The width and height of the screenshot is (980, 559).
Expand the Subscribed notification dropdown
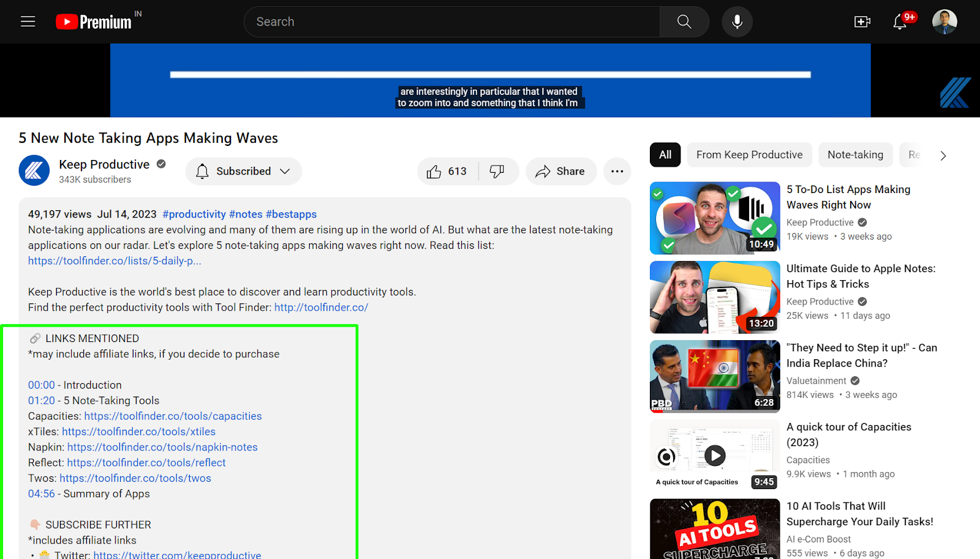click(243, 172)
